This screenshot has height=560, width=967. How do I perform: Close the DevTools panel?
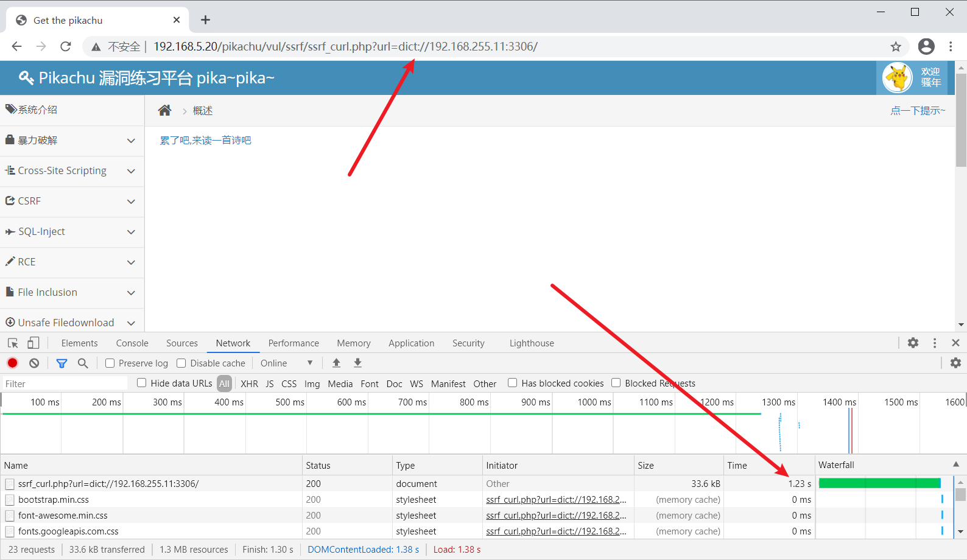955,343
